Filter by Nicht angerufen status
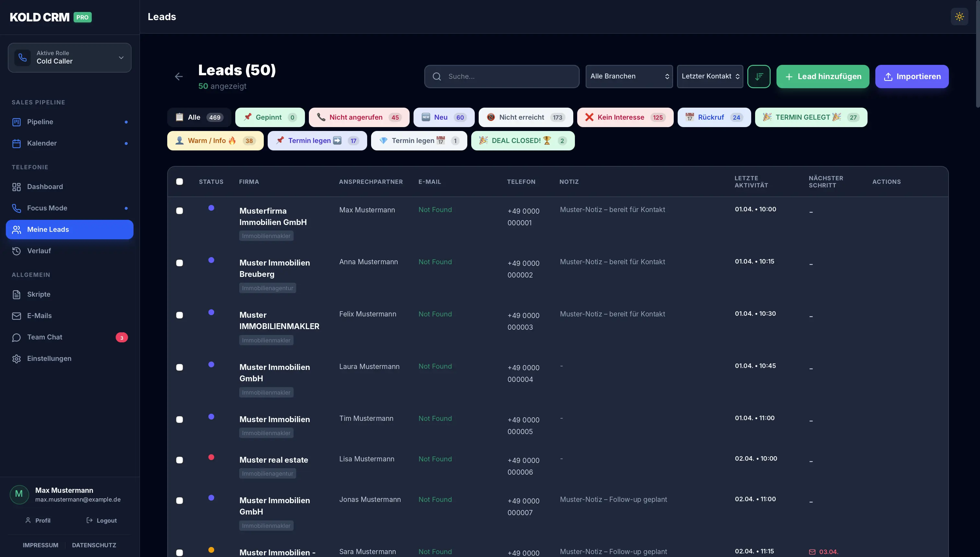Image resolution: width=980 pixels, height=557 pixels. pos(359,117)
